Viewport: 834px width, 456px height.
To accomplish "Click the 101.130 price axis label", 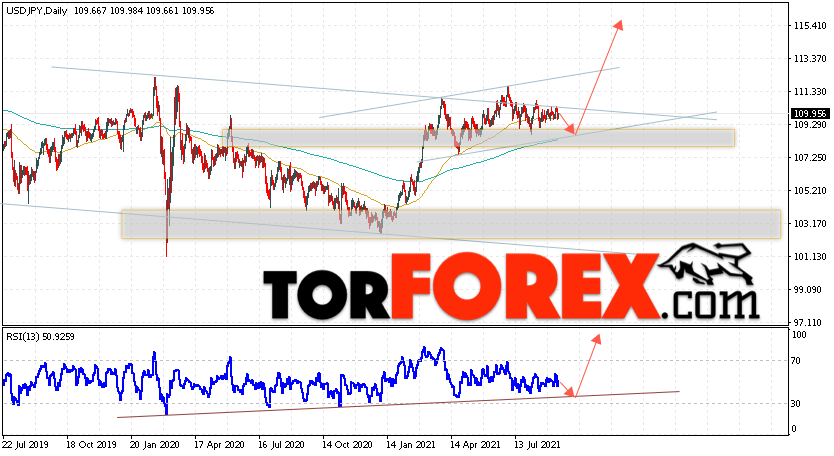I will pos(810,256).
